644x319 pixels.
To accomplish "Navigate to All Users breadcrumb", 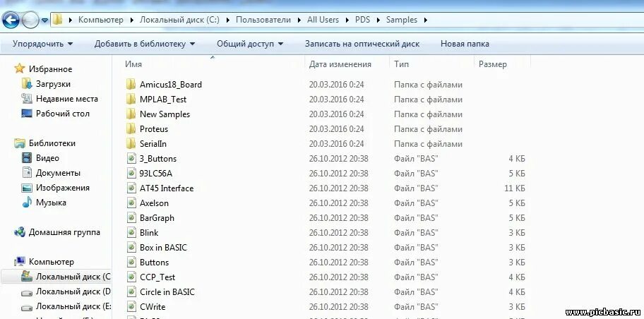I will (323, 20).
